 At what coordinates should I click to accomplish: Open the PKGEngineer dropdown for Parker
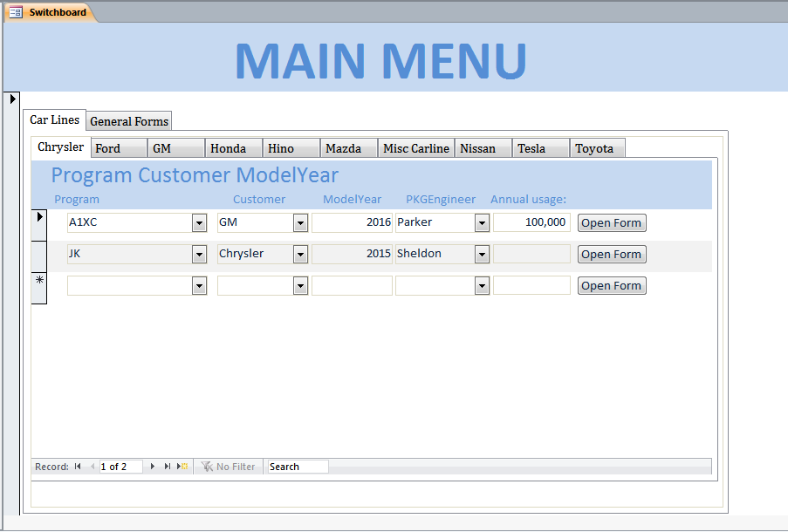coord(482,223)
